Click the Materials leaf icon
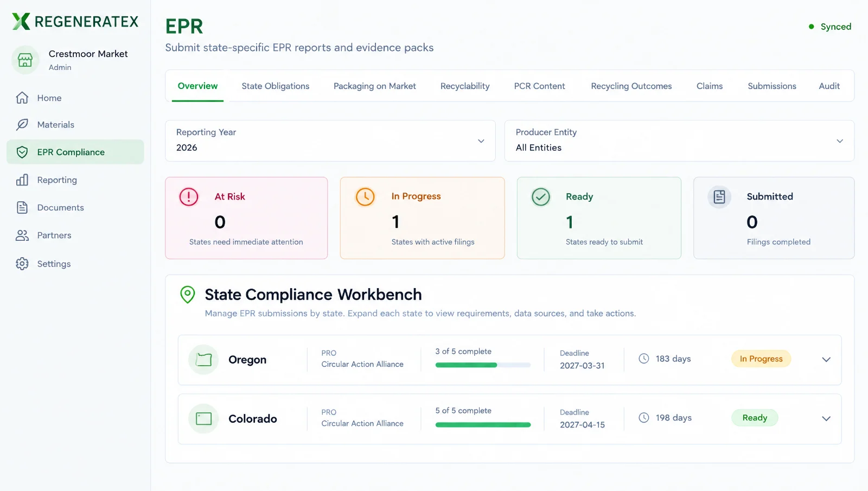 pos(22,124)
